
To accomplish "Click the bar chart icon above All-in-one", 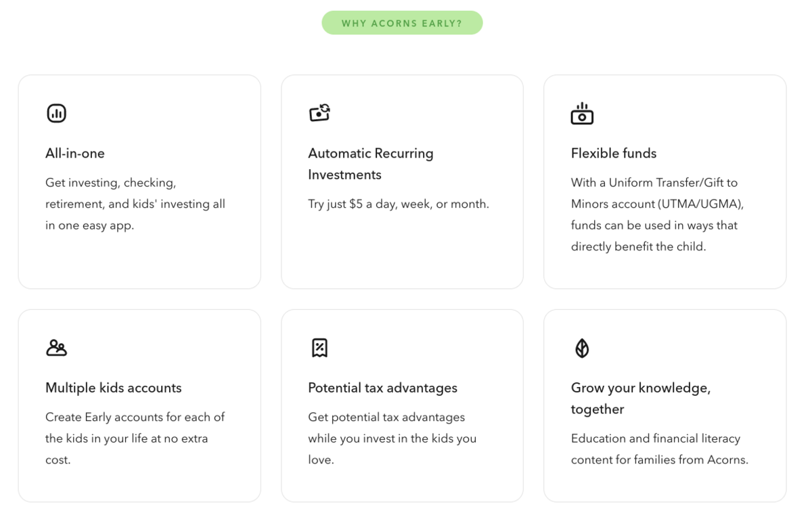I will (57, 113).
